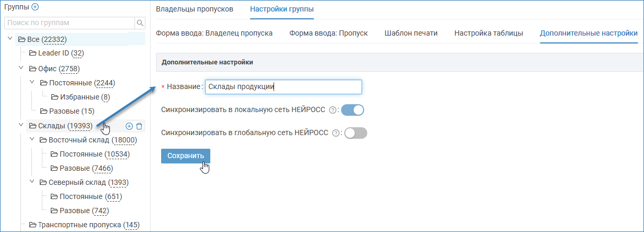
Task: Click help icon next to global network sync
Action: point(335,133)
